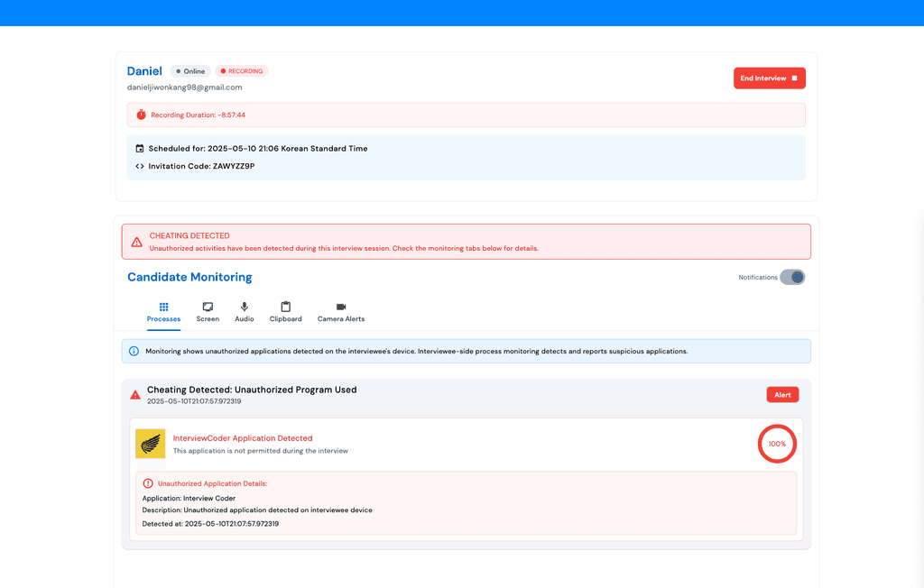Click the warning triangle in CHEATING DETECTED banner

click(136, 241)
